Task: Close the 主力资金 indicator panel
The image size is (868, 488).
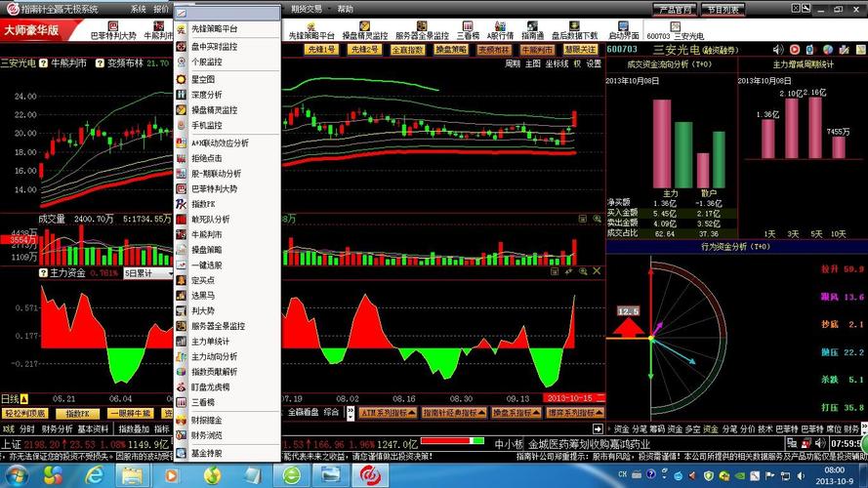Action: coord(597,271)
